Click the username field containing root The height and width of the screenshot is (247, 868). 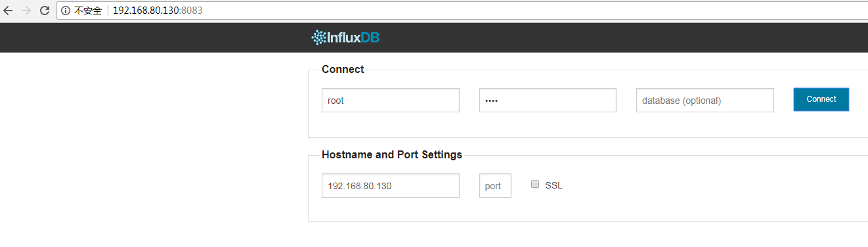(390, 101)
